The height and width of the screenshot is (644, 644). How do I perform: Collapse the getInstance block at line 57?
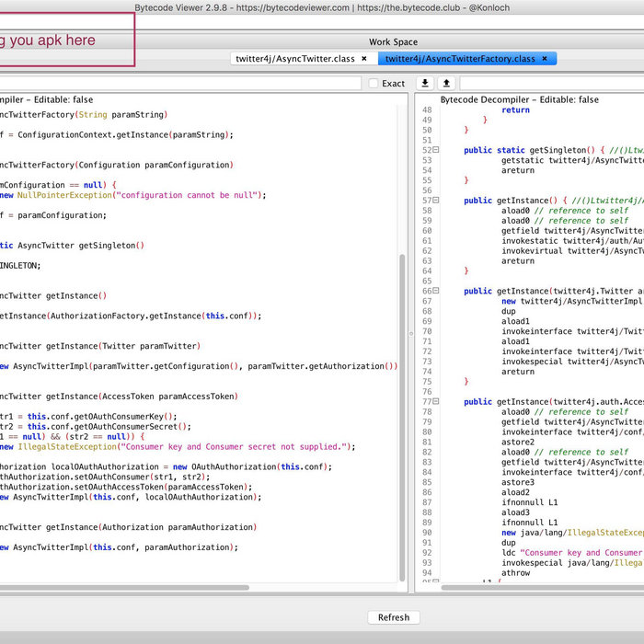coord(436,201)
